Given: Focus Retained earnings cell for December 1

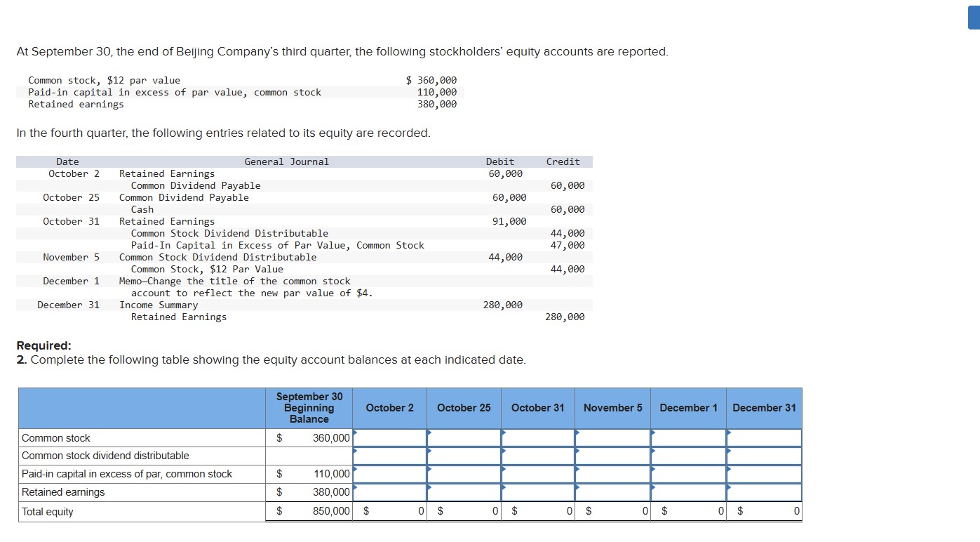Looking at the screenshot, I should click(688, 492).
